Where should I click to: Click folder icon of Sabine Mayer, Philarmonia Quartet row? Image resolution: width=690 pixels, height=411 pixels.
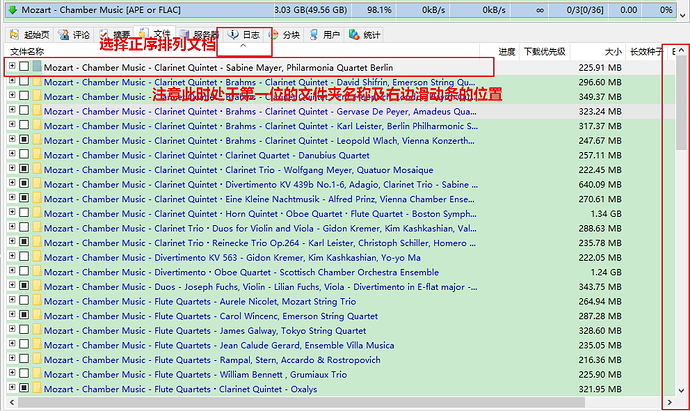(37, 67)
